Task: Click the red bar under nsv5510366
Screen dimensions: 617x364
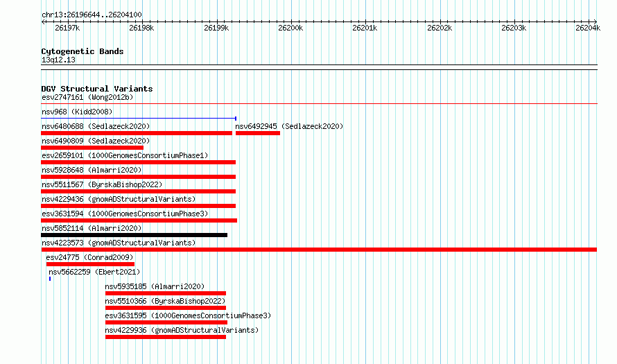Action: point(166,308)
